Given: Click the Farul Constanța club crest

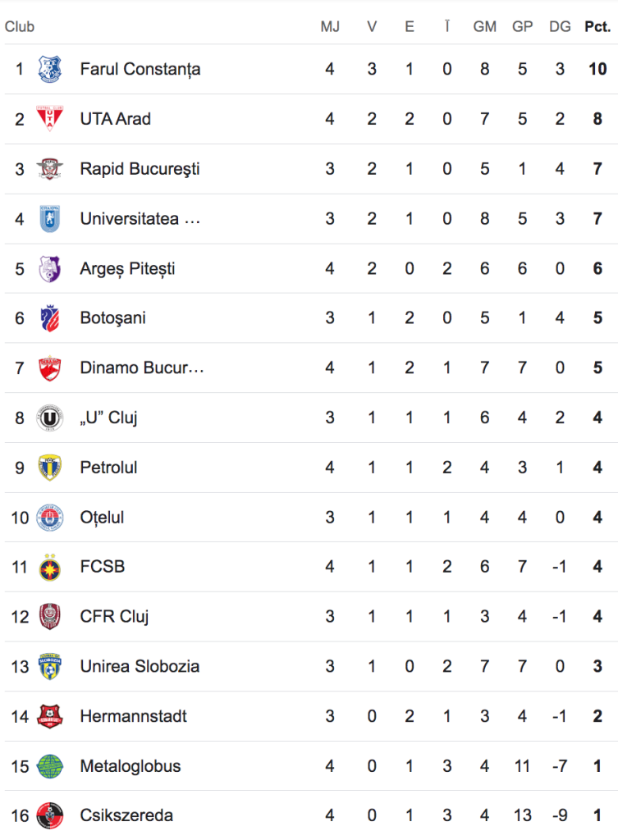Looking at the screenshot, I should 50,69.
